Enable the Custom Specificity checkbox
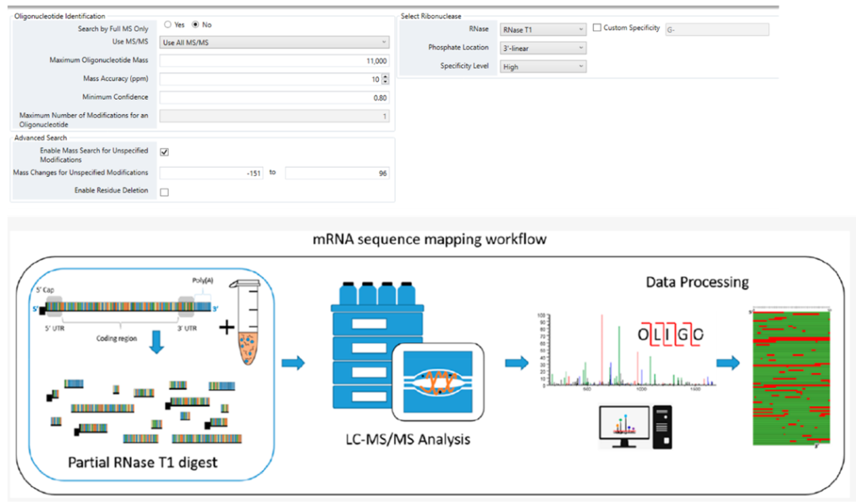Image resolution: width=856 pixels, height=504 pixels. (x=597, y=29)
